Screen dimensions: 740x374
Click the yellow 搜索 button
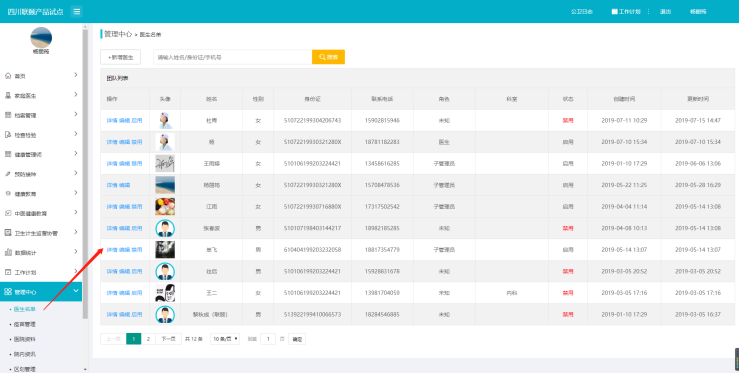(x=328, y=57)
